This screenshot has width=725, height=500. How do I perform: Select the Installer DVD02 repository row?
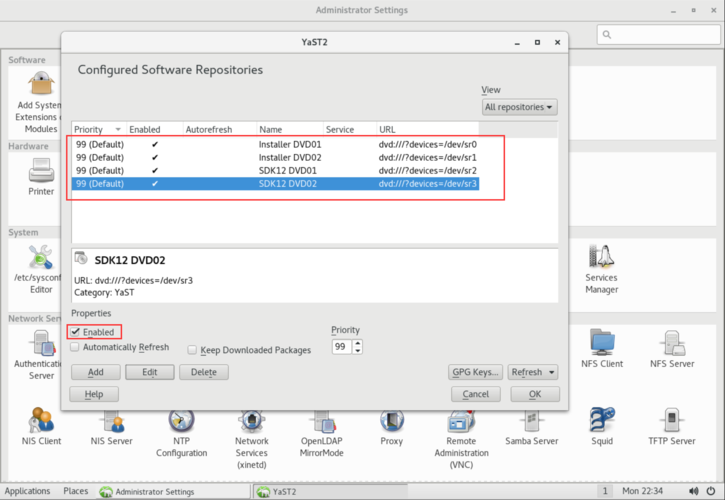coord(276,157)
